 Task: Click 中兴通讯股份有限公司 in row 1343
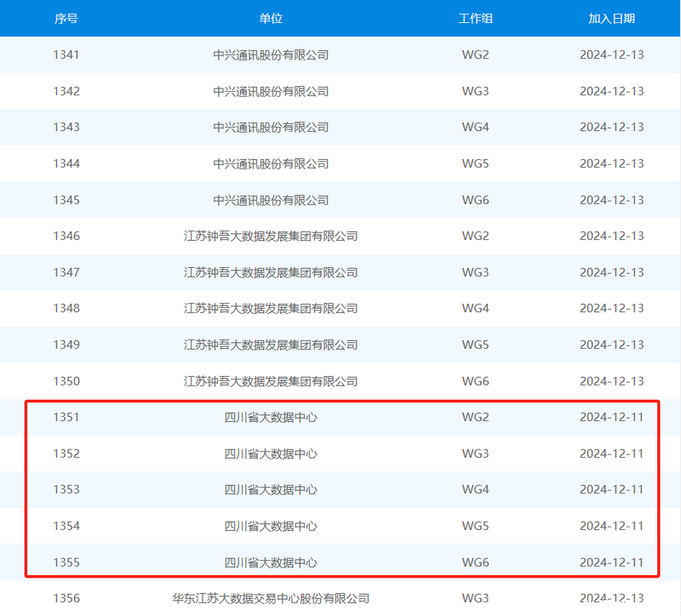click(x=271, y=128)
